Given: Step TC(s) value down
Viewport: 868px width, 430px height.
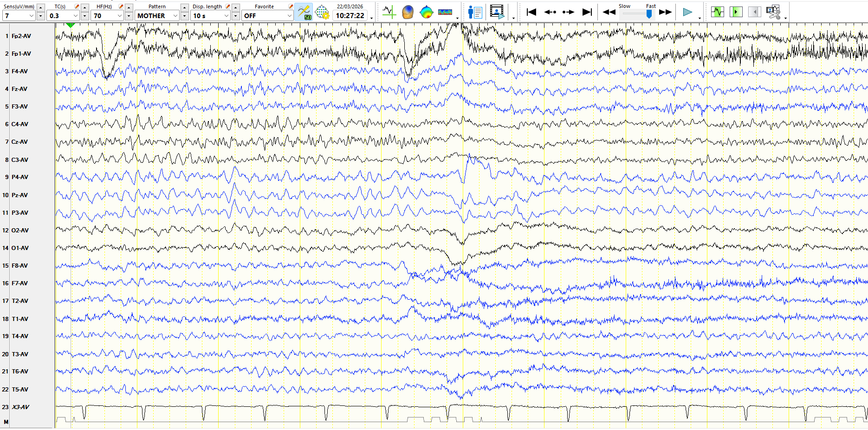Looking at the screenshot, I should pyautogui.click(x=85, y=16).
